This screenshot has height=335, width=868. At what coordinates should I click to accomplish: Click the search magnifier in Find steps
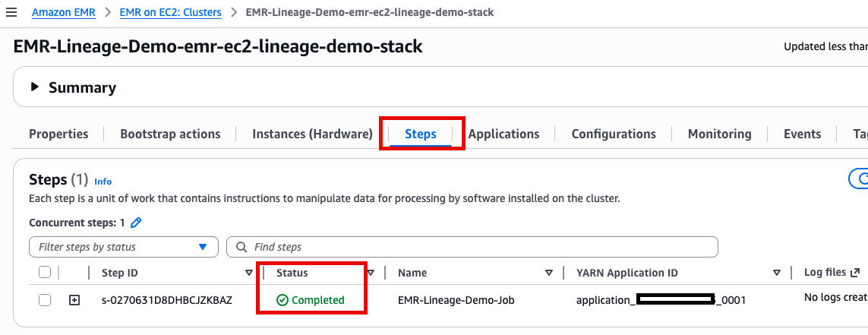coord(241,247)
